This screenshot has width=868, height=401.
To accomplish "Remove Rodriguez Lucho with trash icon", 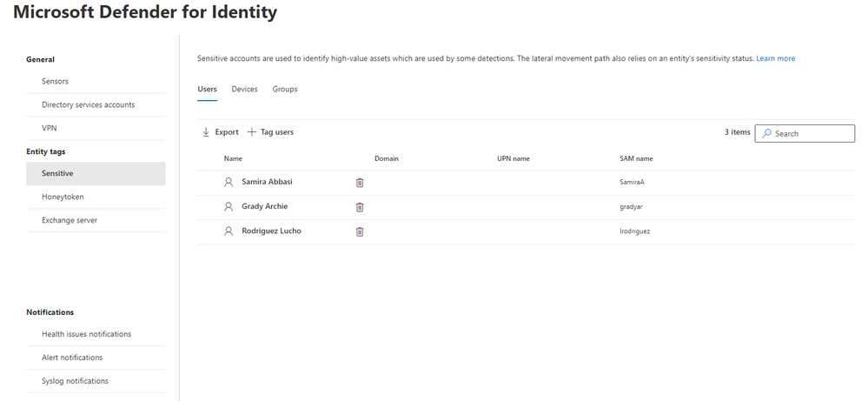I will (360, 231).
